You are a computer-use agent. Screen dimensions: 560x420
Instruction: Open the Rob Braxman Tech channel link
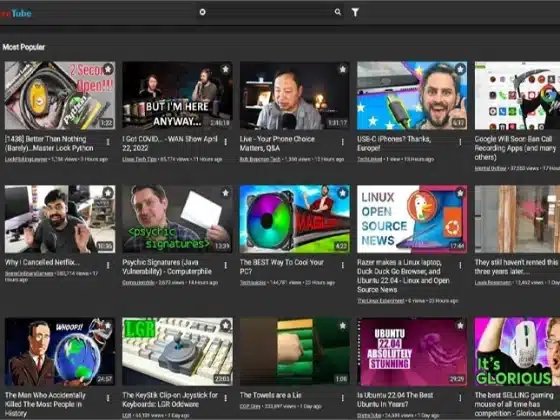[x=260, y=159]
